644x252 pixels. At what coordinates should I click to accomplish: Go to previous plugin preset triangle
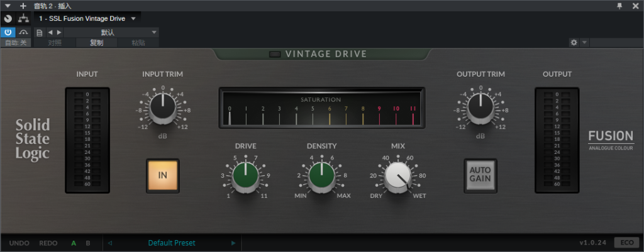coord(109,243)
